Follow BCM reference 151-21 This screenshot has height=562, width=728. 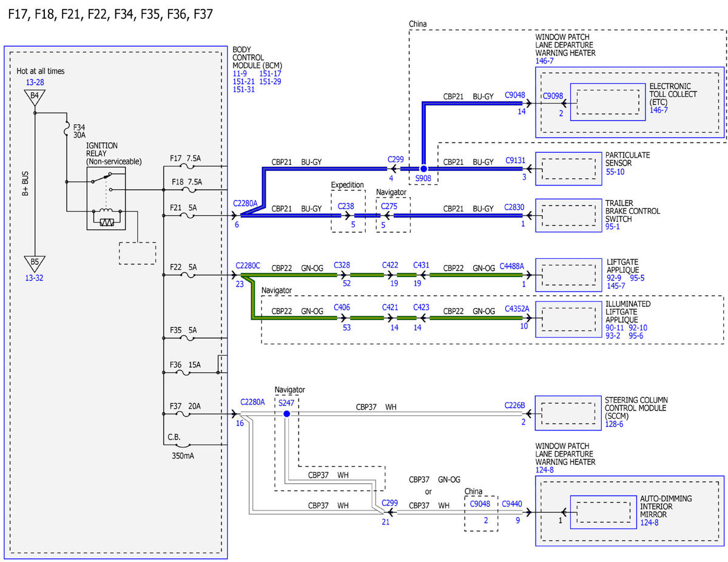(x=244, y=81)
